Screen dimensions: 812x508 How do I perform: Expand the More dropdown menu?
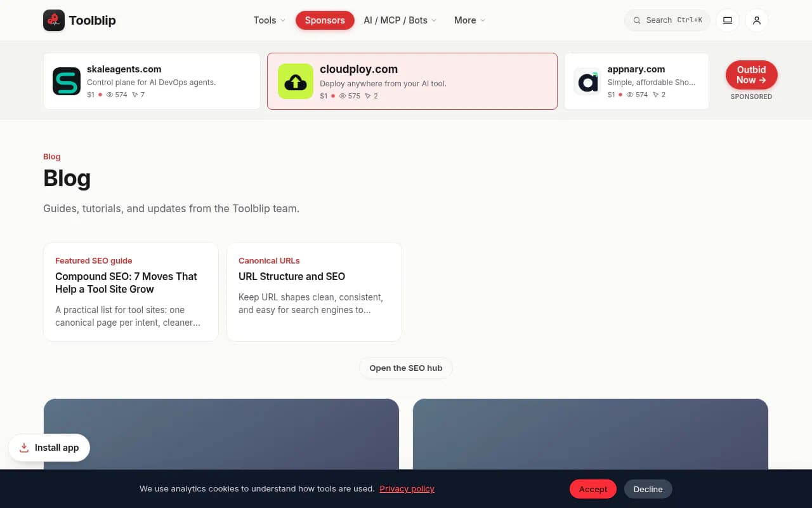(470, 20)
